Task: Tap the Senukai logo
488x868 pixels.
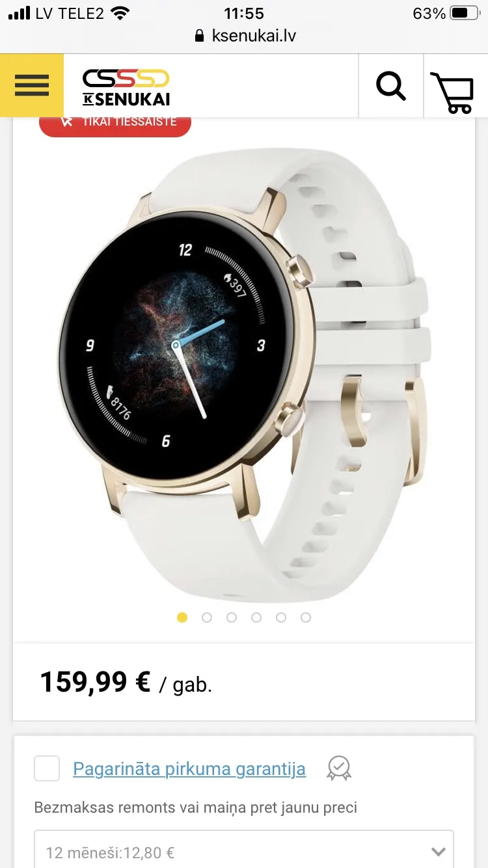Action: (126, 88)
